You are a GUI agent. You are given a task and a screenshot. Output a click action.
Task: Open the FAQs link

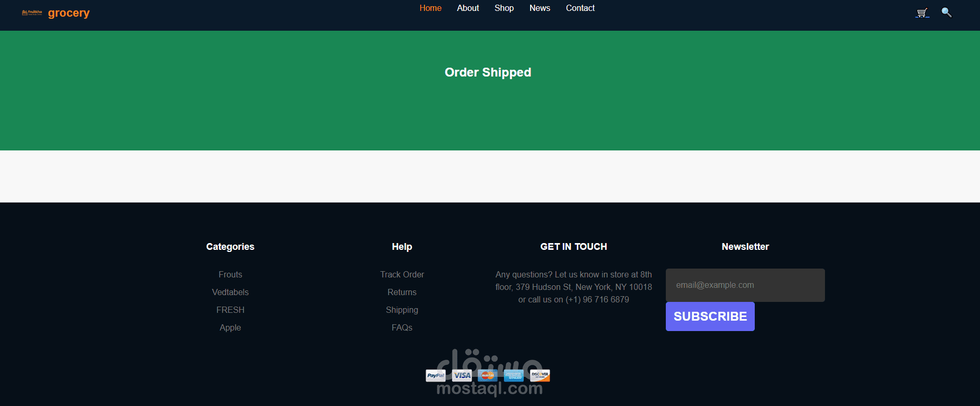402,327
